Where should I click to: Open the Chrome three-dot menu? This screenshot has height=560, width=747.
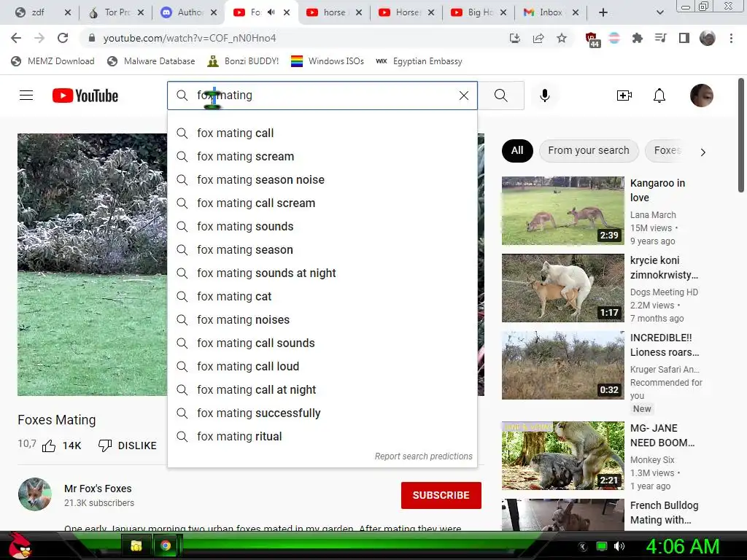[x=731, y=38]
